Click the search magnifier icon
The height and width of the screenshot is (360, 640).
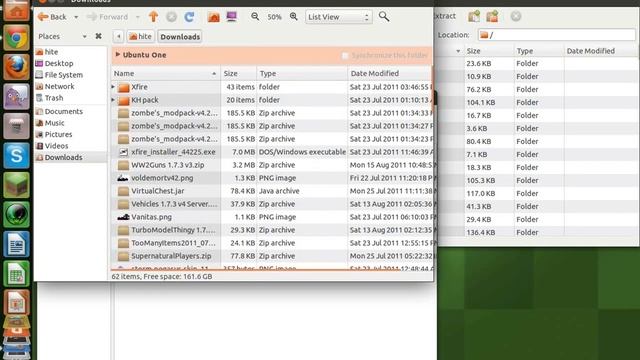[x=384, y=17]
